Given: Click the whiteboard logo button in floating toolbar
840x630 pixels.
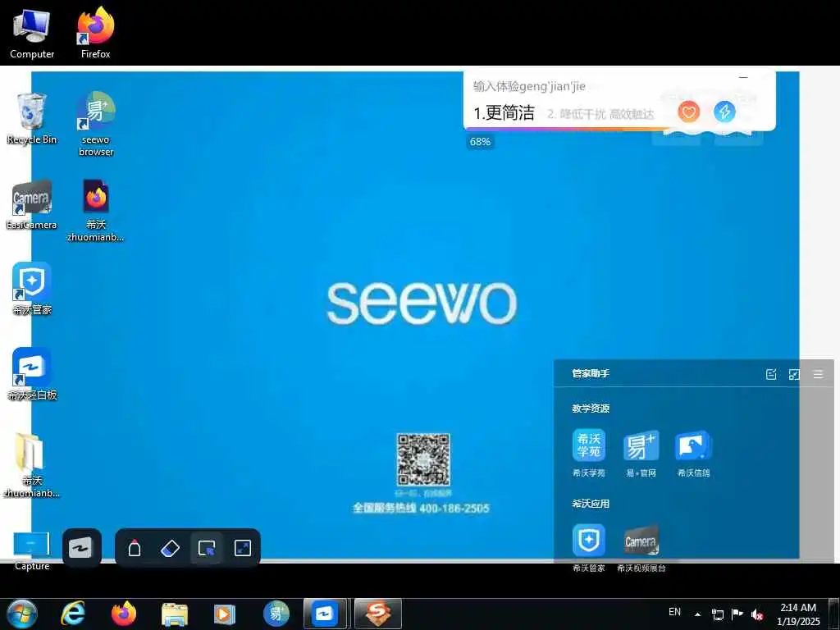Looking at the screenshot, I should coord(81,547).
